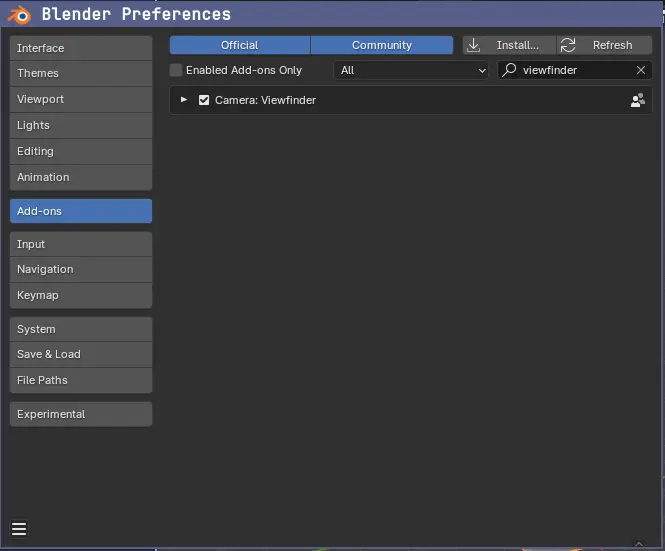Toggle the Official add-ons filter

pos(239,45)
